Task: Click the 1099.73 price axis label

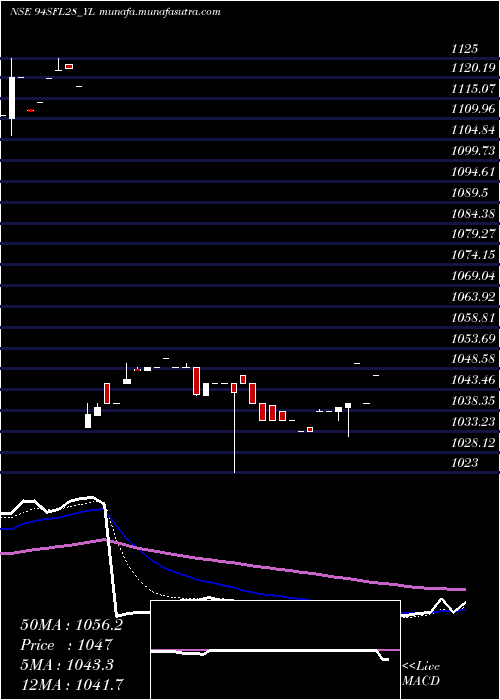Action: (x=473, y=150)
